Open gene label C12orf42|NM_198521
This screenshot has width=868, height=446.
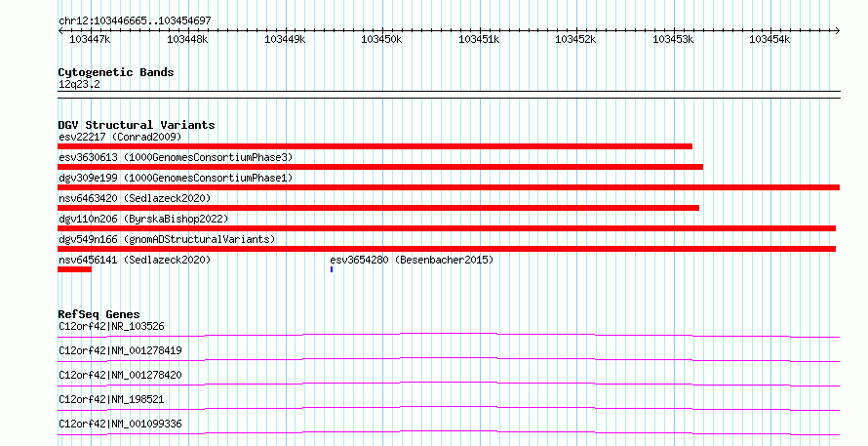pos(111,399)
